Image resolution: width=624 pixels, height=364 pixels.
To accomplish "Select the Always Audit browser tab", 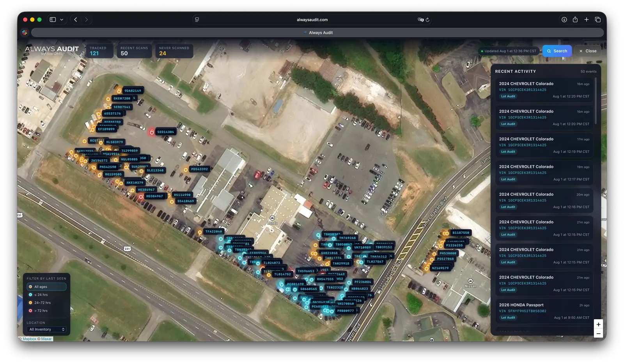I will pyautogui.click(x=318, y=33).
